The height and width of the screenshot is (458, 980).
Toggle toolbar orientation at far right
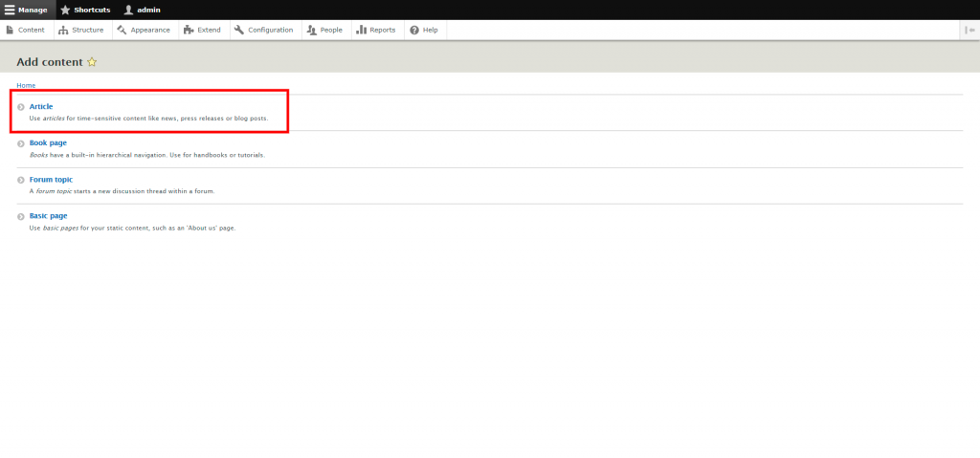[x=969, y=30]
